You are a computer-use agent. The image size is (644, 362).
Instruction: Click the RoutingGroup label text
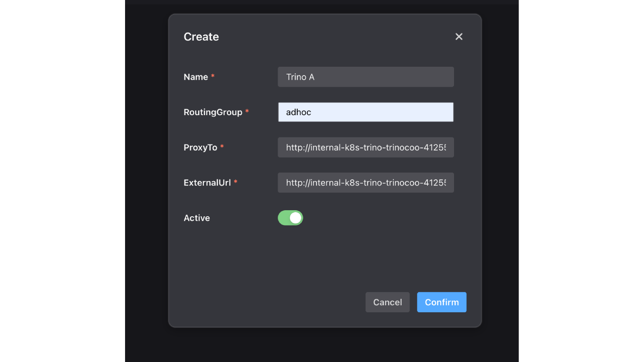(213, 112)
